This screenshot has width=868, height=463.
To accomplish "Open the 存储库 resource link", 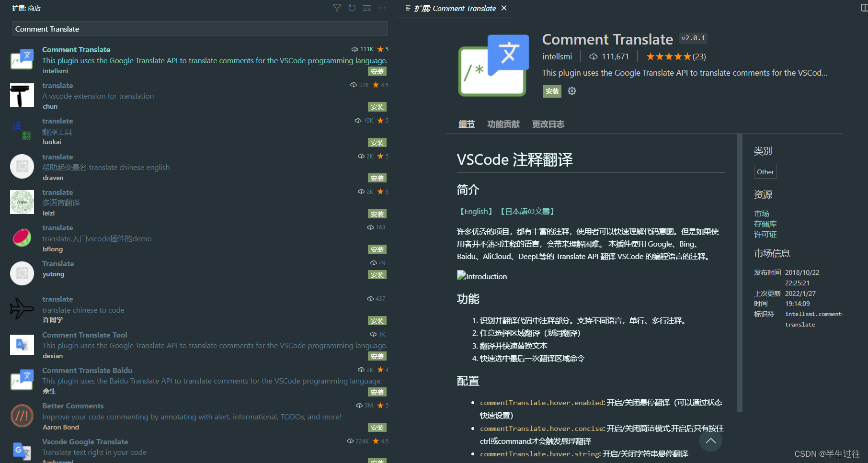I will click(765, 224).
